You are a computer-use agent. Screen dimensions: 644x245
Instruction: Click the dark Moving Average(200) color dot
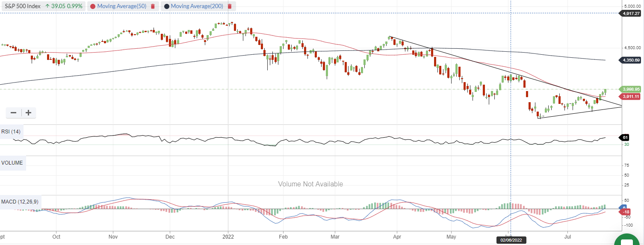[x=166, y=6]
